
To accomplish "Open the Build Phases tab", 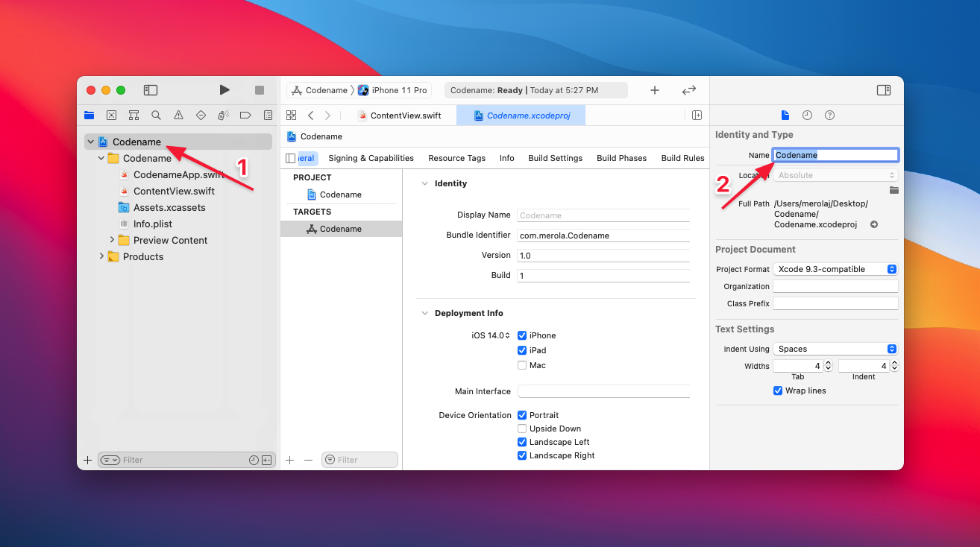I will [621, 158].
